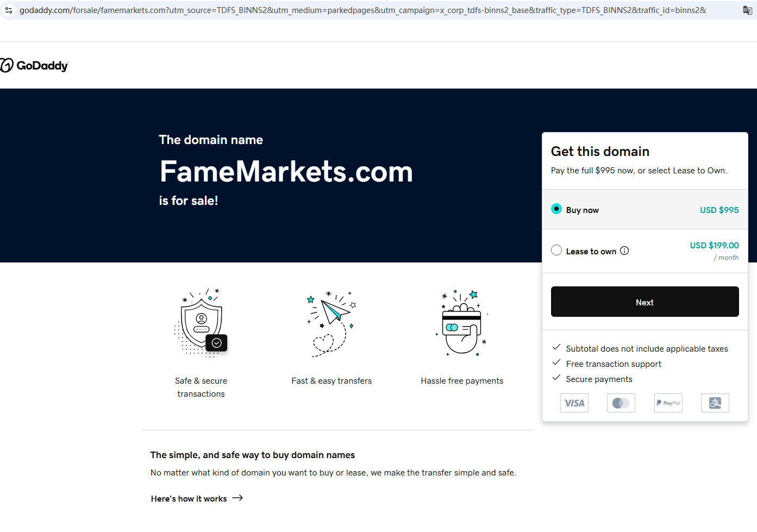Click the paper plane transfers illustration
The image size is (757, 532).
tap(331, 323)
